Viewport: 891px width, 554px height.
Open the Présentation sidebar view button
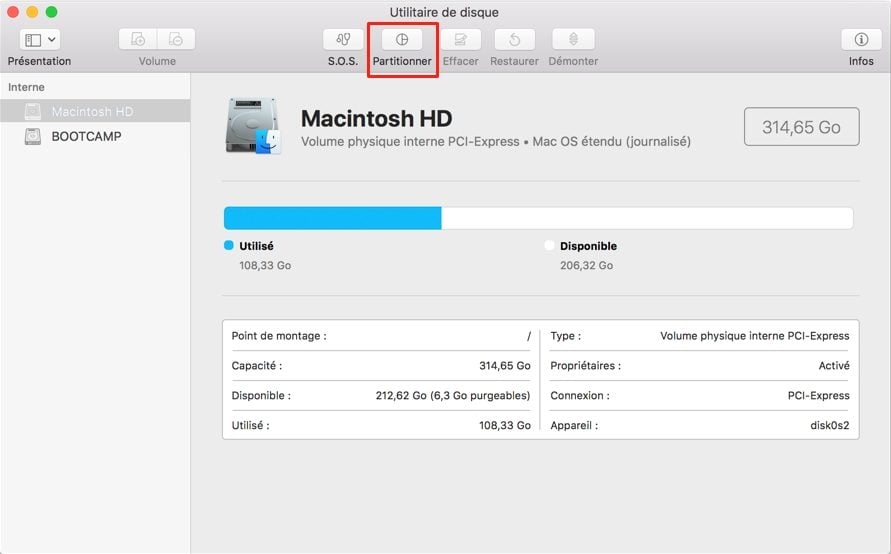39,40
